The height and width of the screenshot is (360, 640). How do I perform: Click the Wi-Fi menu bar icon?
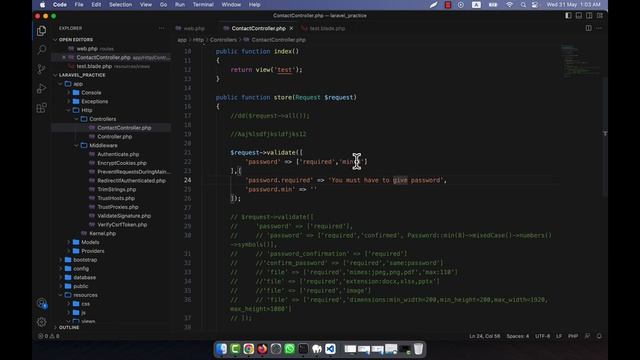tap(509, 5)
